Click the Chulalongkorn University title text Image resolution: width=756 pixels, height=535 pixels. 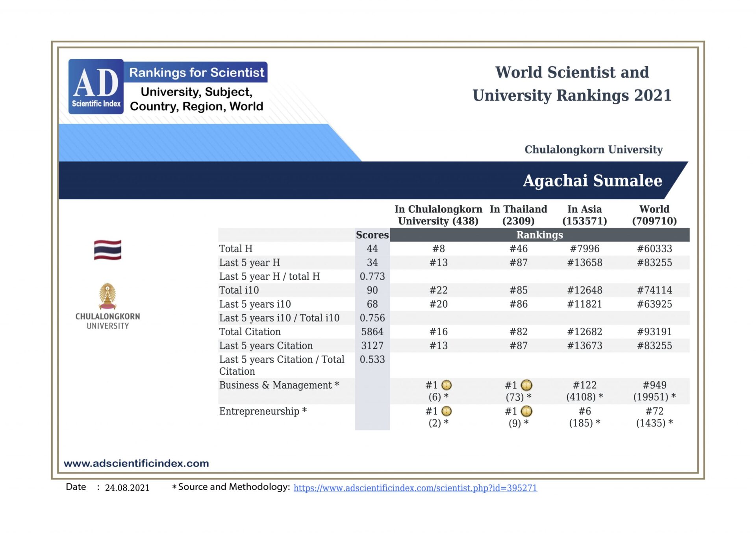click(x=593, y=150)
